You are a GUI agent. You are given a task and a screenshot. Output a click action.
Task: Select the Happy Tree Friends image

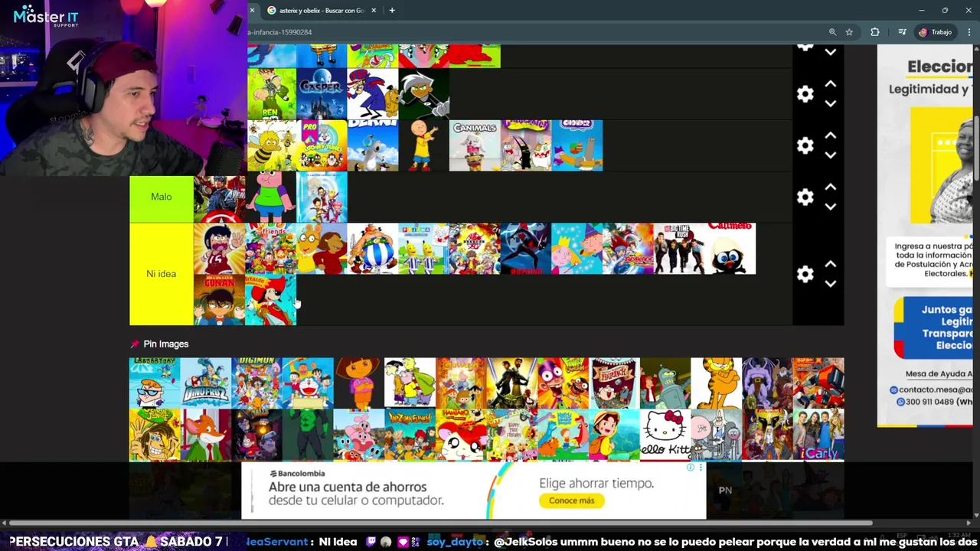pos(512,435)
